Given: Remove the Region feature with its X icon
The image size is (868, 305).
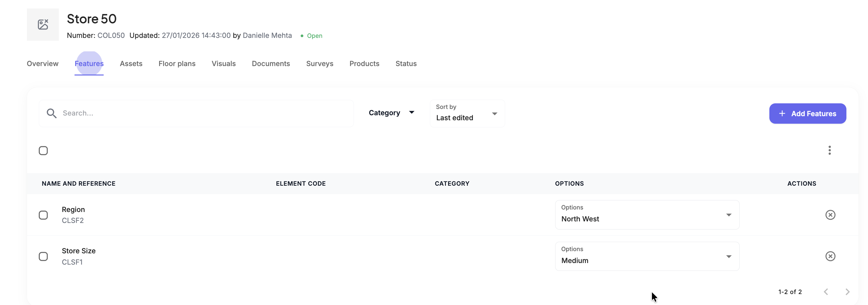Looking at the screenshot, I should pos(830,215).
